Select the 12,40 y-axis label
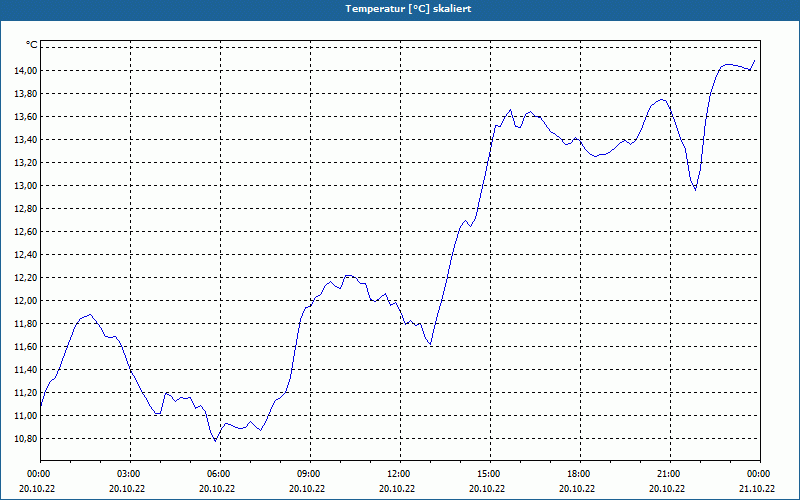The height and width of the screenshot is (500, 800). [24, 255]
